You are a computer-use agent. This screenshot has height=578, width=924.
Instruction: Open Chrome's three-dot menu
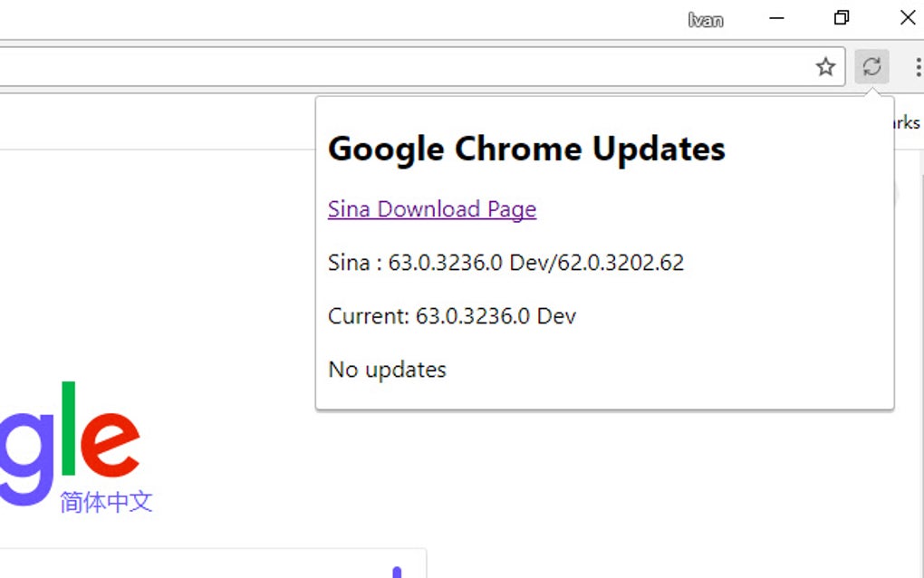pyautogui.click(x=919, y=66)
